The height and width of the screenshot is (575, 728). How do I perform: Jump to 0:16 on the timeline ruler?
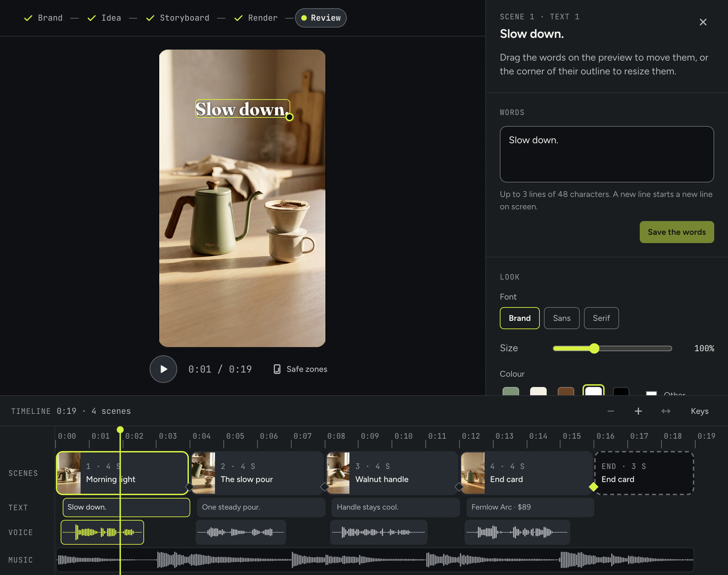[605, 436]
